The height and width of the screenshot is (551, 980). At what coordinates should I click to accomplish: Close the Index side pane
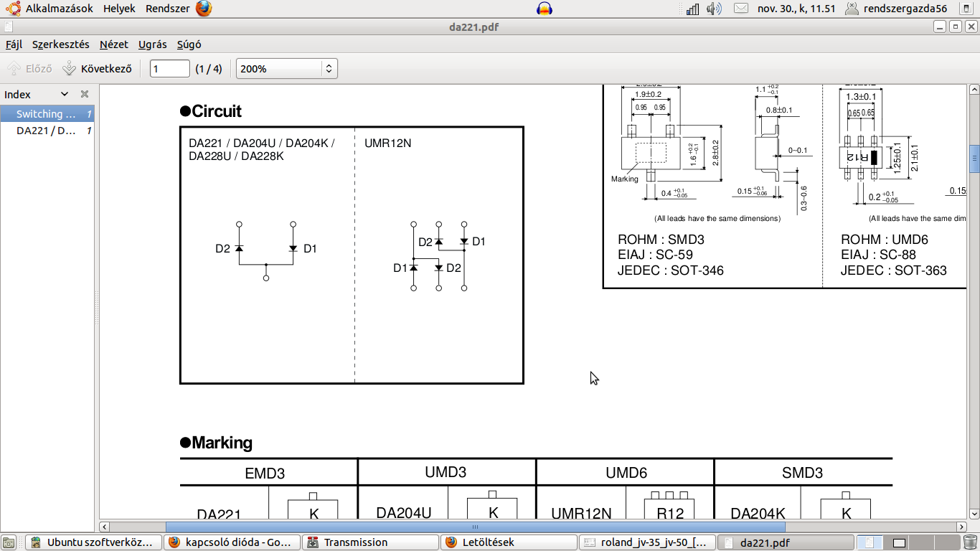84,94
